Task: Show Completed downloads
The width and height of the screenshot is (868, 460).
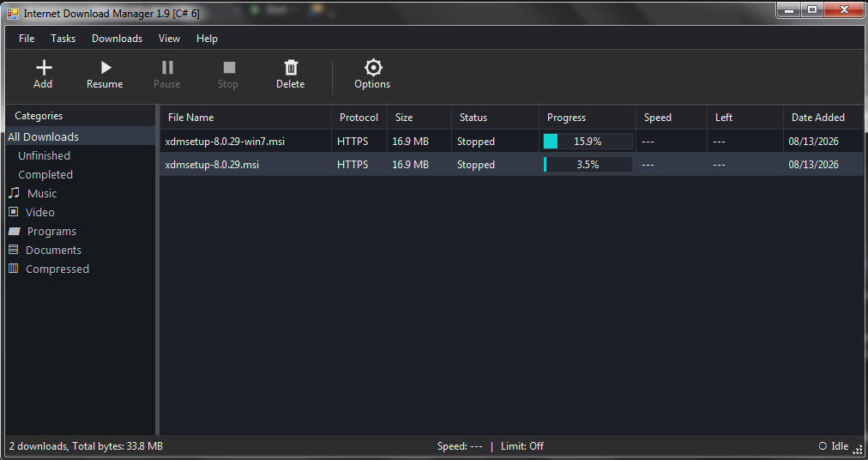Action: (45, 174)
